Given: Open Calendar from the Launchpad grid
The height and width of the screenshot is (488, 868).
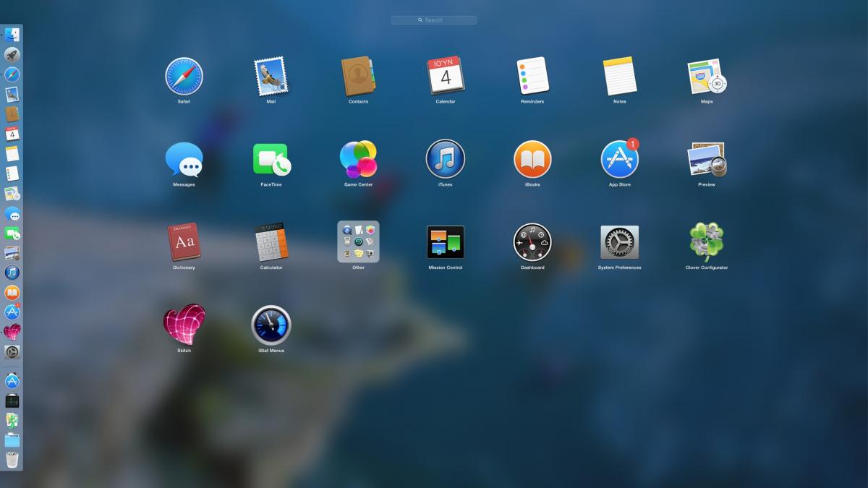Looking at the screenshot, I should click(x=446, y=77).
